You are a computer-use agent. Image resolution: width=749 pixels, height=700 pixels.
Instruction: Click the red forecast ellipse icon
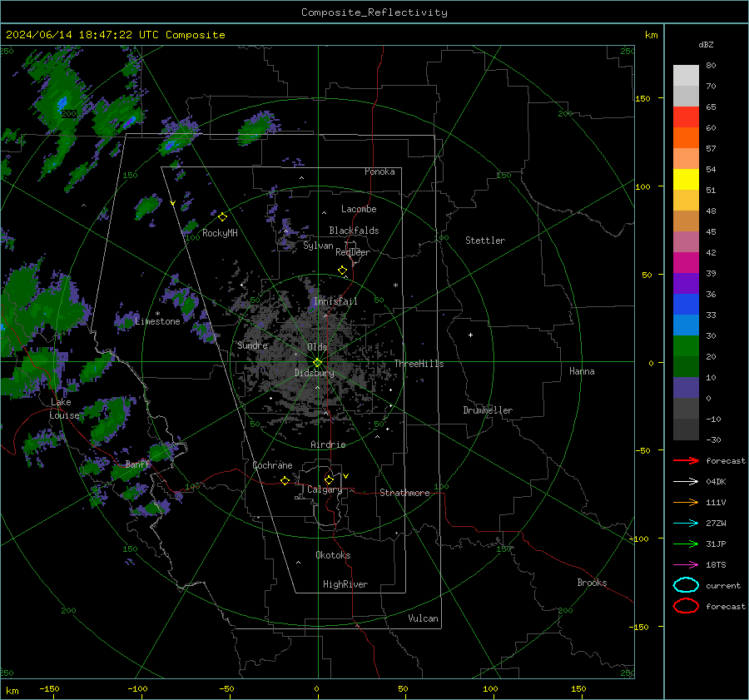[x=686, y=606]
